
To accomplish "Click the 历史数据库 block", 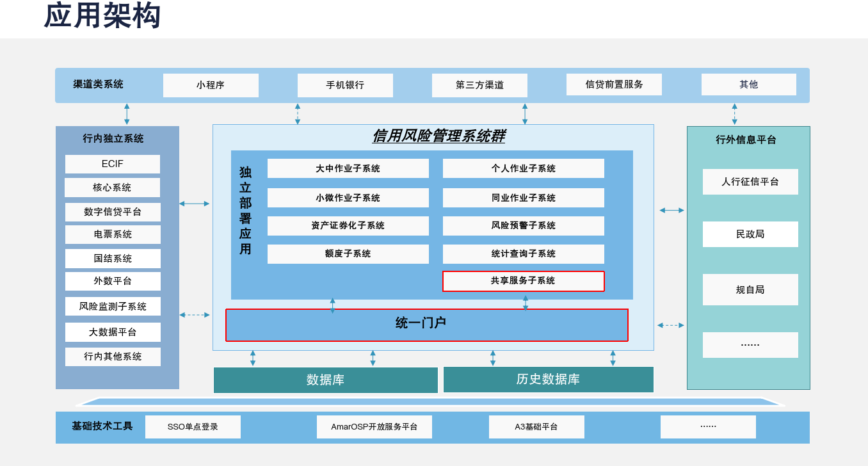I will point(549,380).
